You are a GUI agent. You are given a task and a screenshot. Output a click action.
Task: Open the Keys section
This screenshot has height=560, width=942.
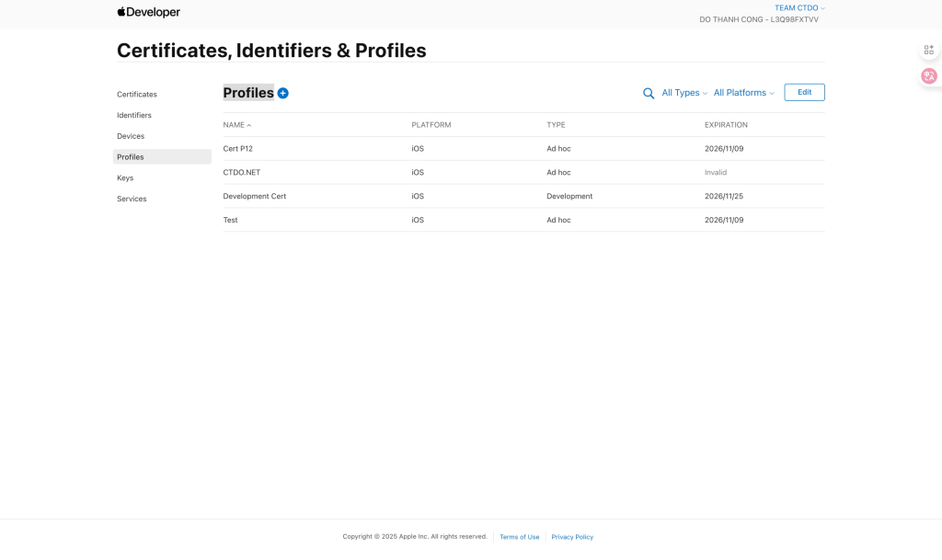[x=125, y=177]
